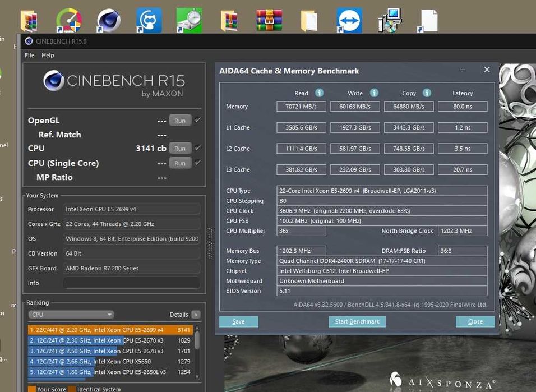The image size is (536, 392).
Task: Open the WinRAR stacked books desktop icon
Action: tap(269, 21)
